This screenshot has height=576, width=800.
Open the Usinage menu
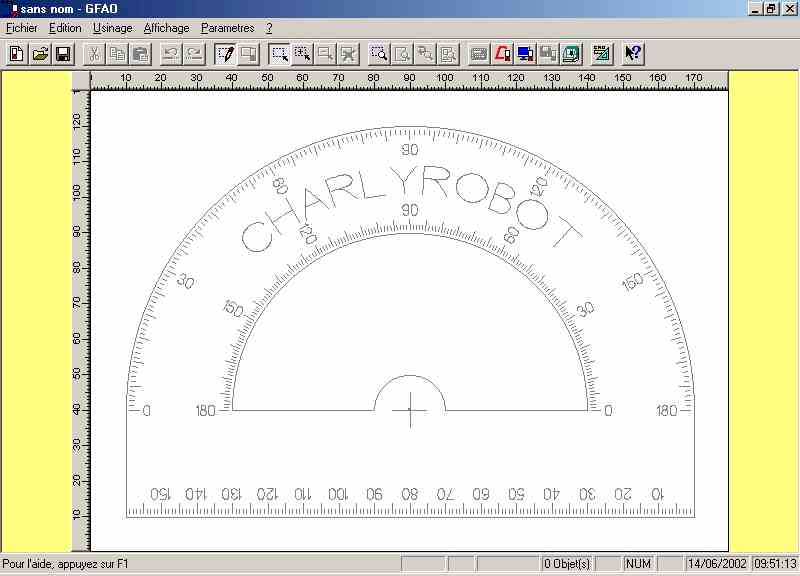point(113,28)
